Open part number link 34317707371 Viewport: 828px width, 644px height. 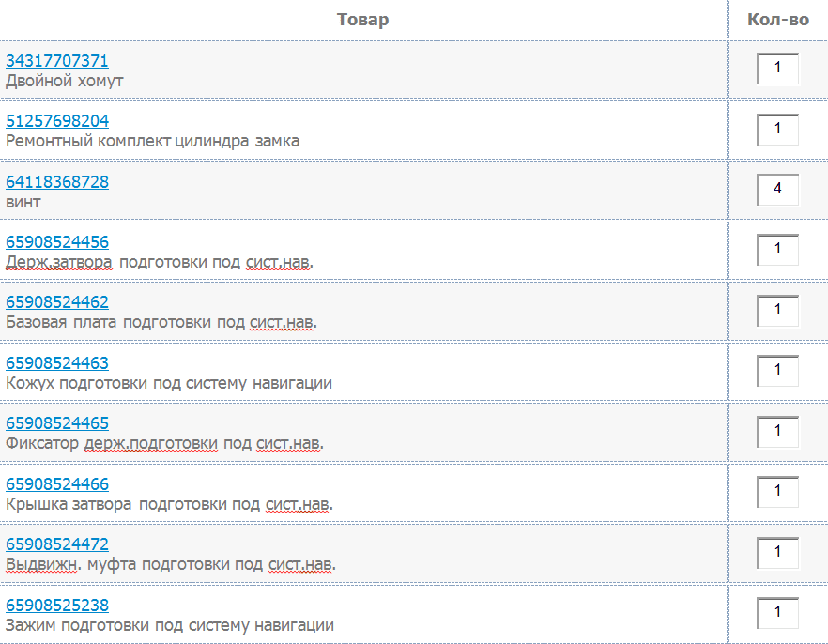tap(57, 61)
